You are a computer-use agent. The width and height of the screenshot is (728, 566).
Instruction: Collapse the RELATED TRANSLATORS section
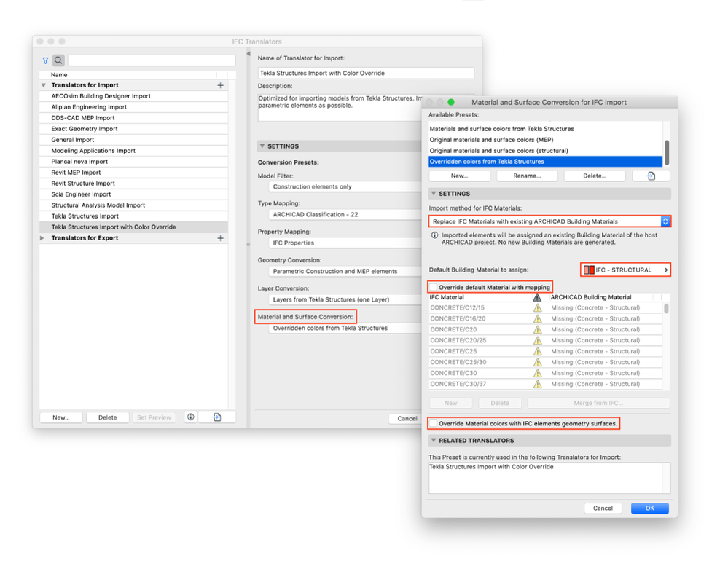434,440
